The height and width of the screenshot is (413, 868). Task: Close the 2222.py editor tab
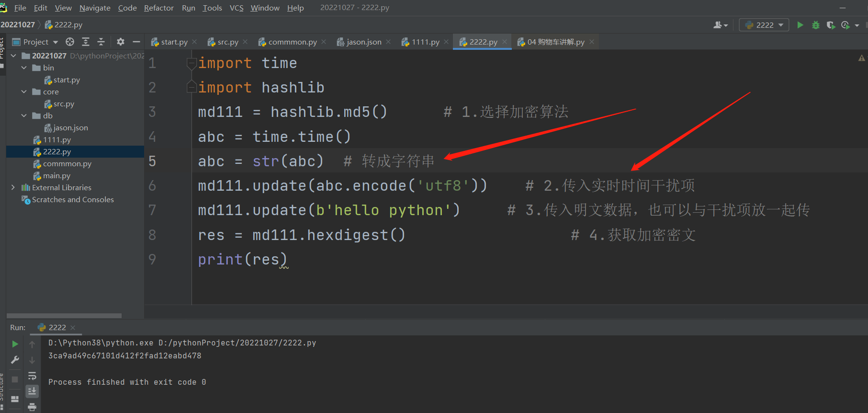pos(505,42)
